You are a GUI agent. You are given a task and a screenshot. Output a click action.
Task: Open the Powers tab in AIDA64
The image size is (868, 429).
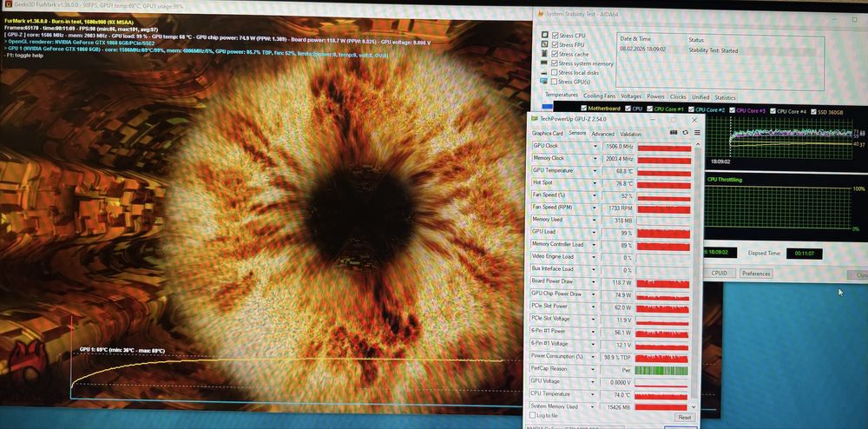(655, 96)
